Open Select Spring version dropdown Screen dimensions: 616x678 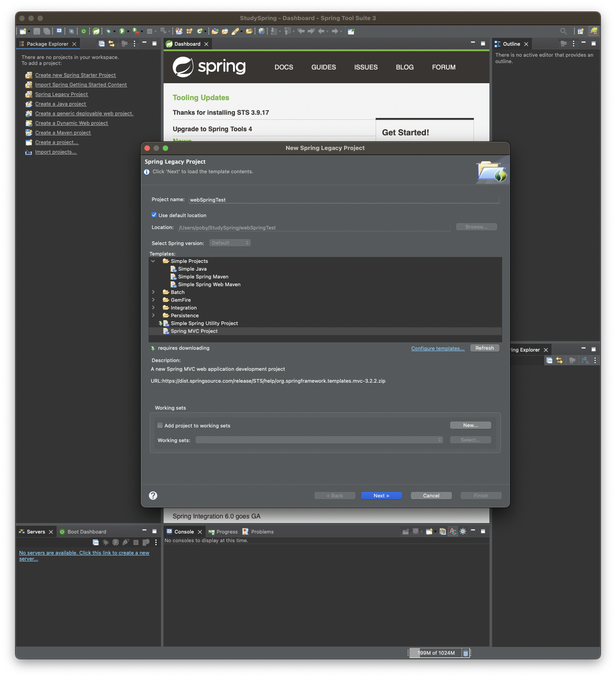point(230,243)
